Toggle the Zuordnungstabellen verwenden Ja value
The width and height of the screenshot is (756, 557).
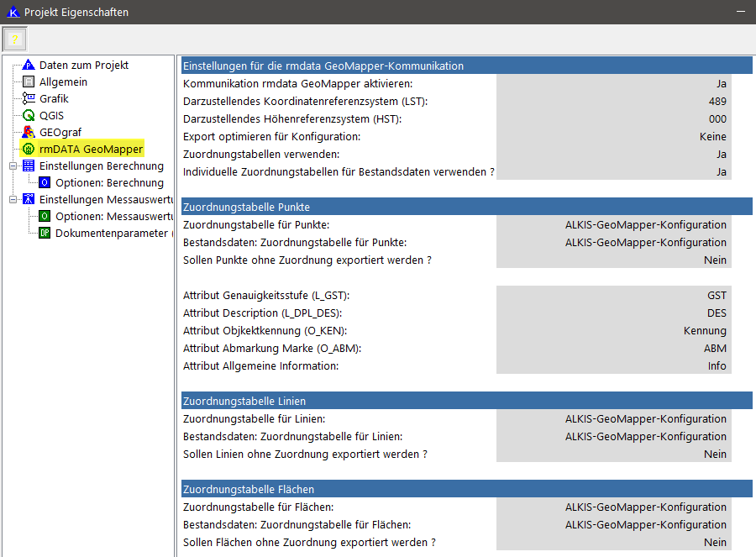(613, 155)
